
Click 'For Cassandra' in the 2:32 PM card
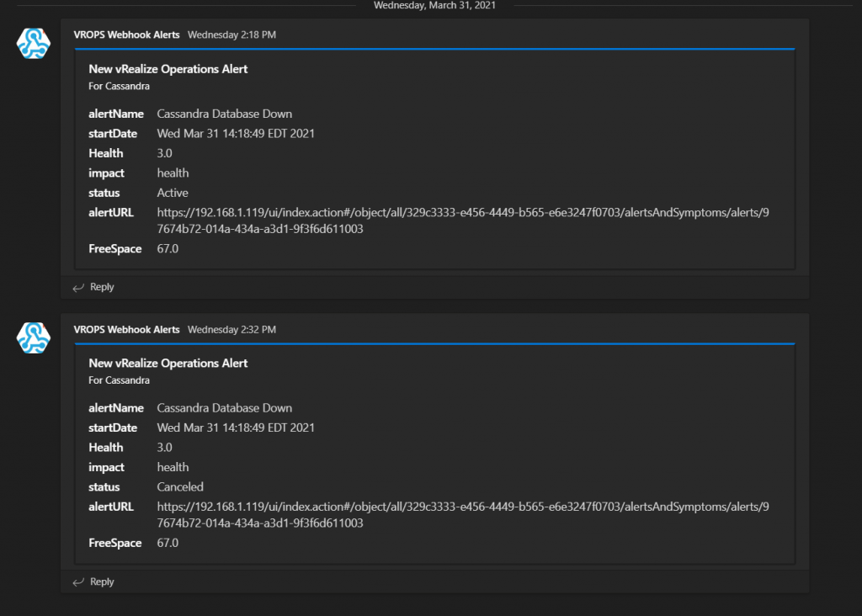[x=119, y=380]
